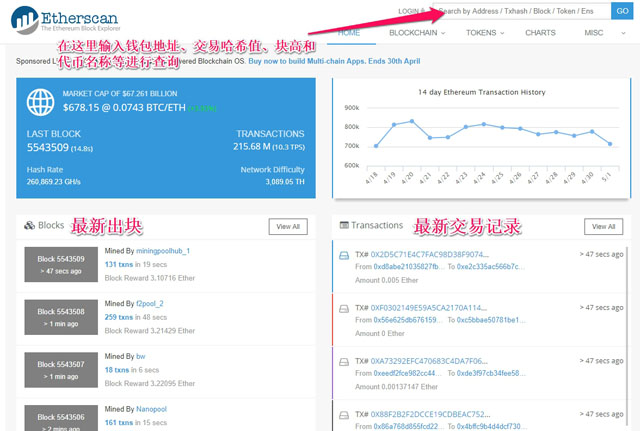This screenshot has height=431, width=640.
Task: Click network difficulty value 3,089.05 TH
Action: click(285, 182)
